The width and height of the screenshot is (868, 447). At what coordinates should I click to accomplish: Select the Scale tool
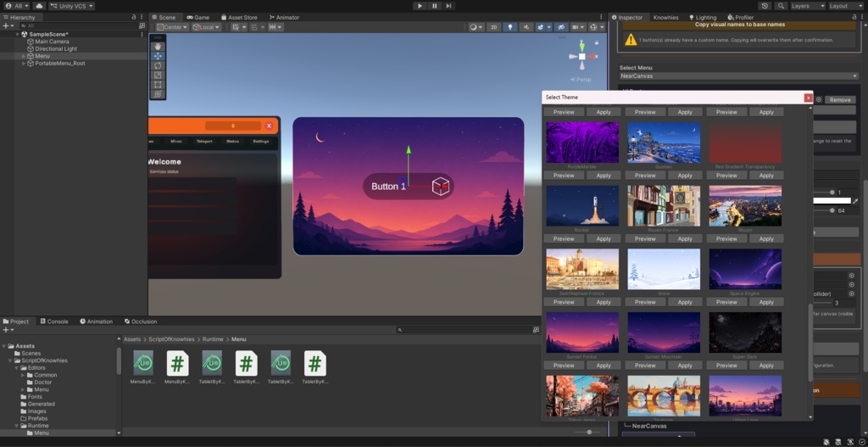(158, 75)
